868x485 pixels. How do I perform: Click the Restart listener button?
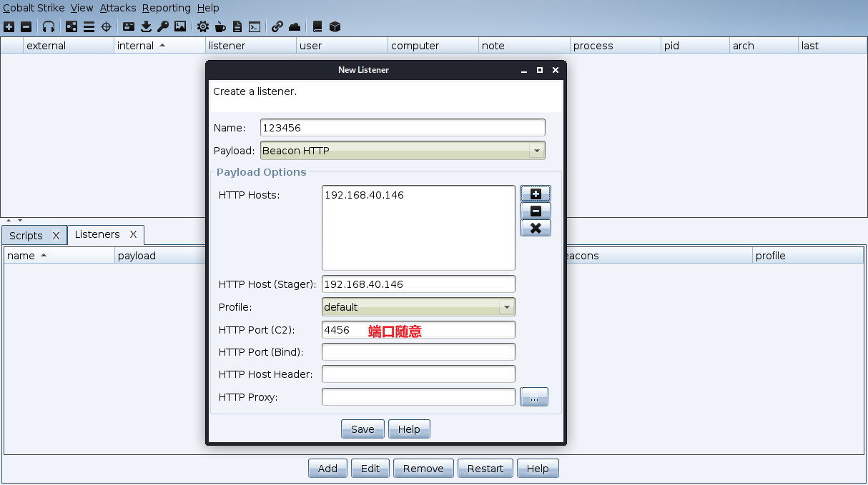(x=485, y=469)
